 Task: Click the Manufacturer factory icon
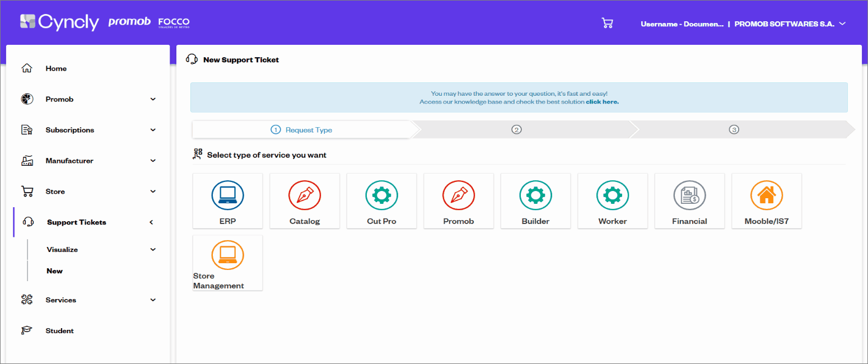click(x=27, y=161)
